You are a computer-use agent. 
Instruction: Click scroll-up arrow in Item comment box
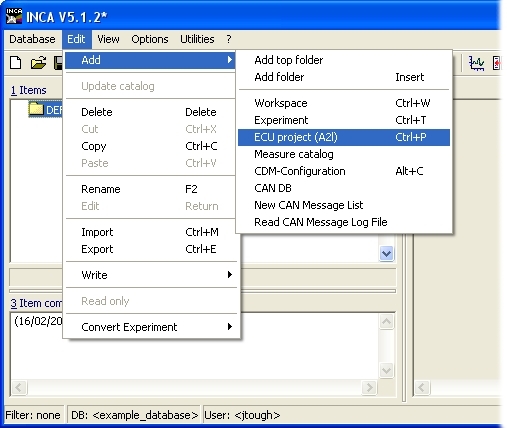[386, 321]
